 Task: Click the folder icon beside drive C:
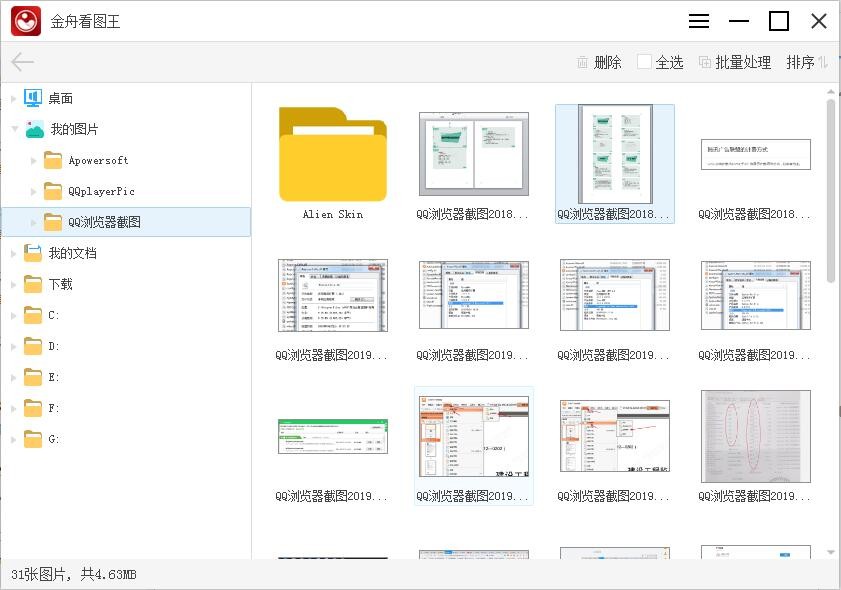click(x=34, y=315)
